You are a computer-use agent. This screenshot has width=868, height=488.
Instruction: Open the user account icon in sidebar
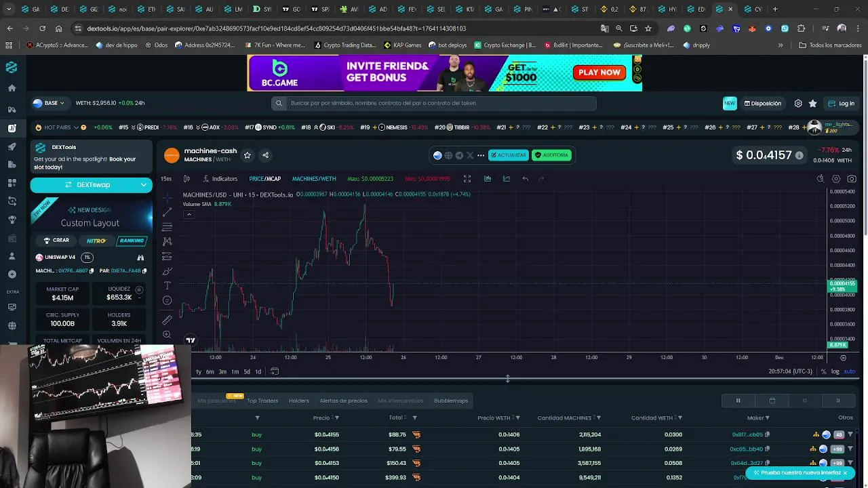click(x=12, y=256)
